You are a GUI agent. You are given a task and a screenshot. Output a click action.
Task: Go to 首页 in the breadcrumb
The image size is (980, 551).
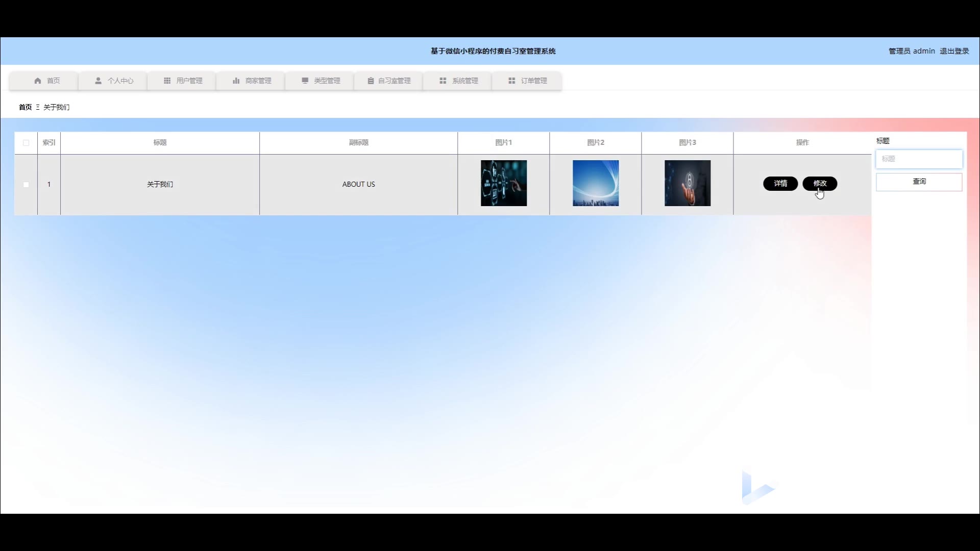[25, 107]
